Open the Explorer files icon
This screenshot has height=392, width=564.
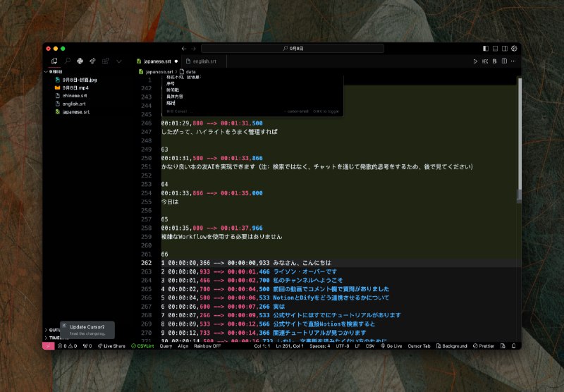[x=55, y=61]
